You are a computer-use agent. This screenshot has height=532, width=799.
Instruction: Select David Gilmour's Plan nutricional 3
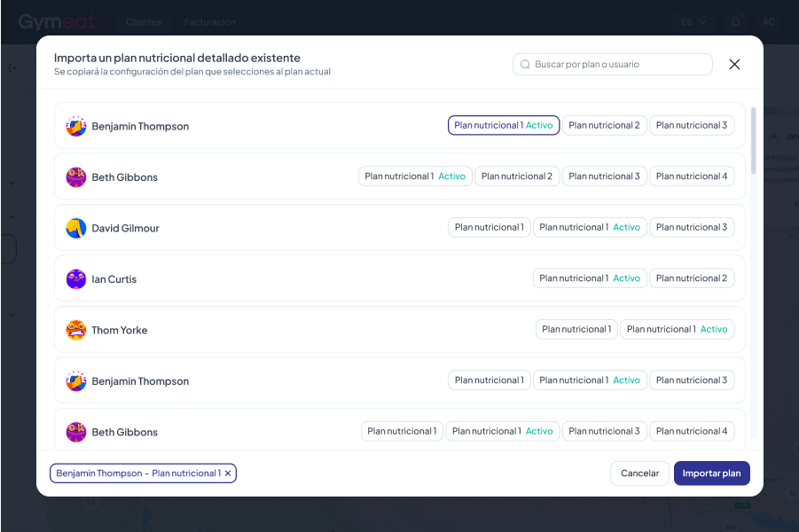[x=692, y=228]
